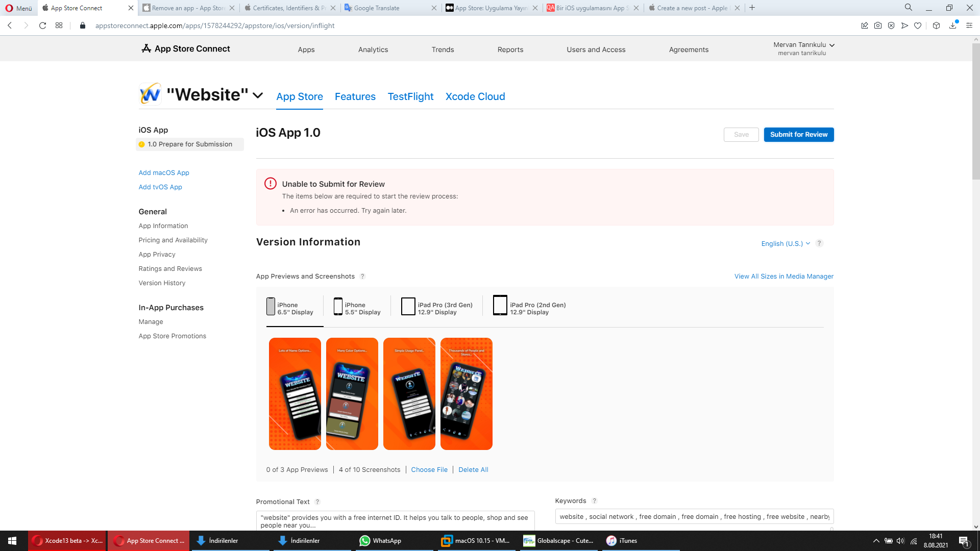Switch to the TestFlight tab

[x=410, y=96]
